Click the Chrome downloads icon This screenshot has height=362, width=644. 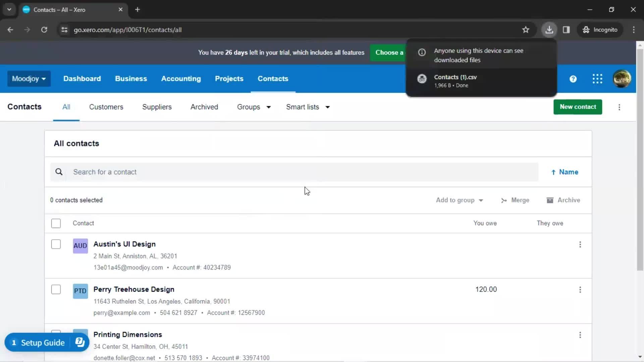click(x=549, y=30)
